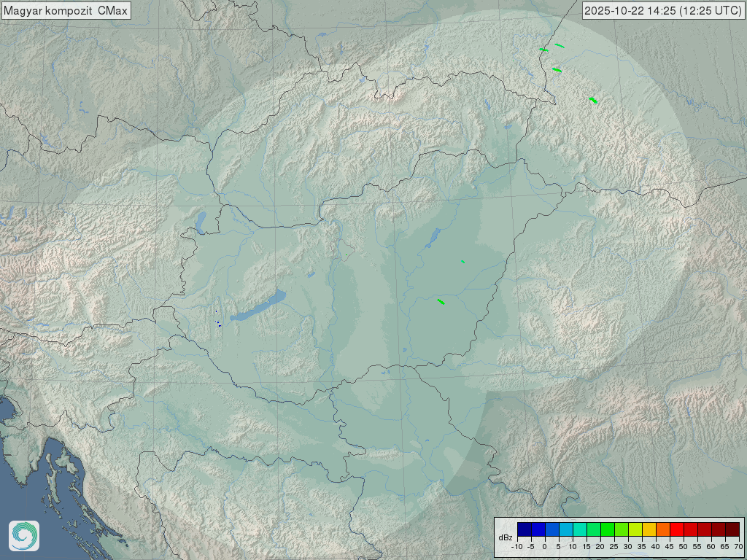The height and width of the screenshot is (560, 747).
Task: Click the darkest maroon 65–70 dBz legend swatch
Action: 732,529
